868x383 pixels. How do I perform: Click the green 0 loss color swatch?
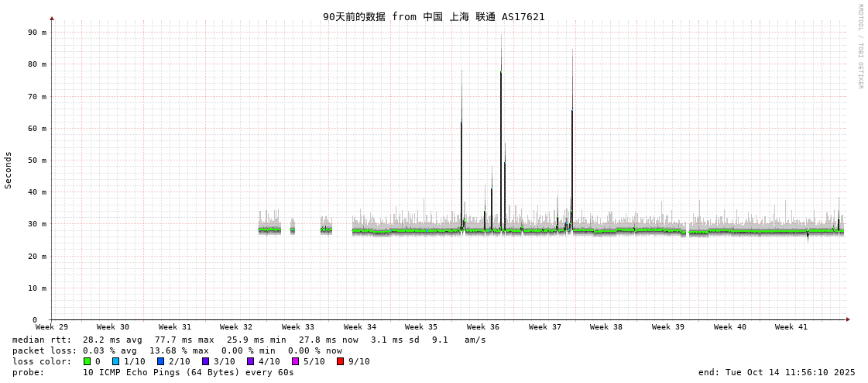[x=87, y=361]
